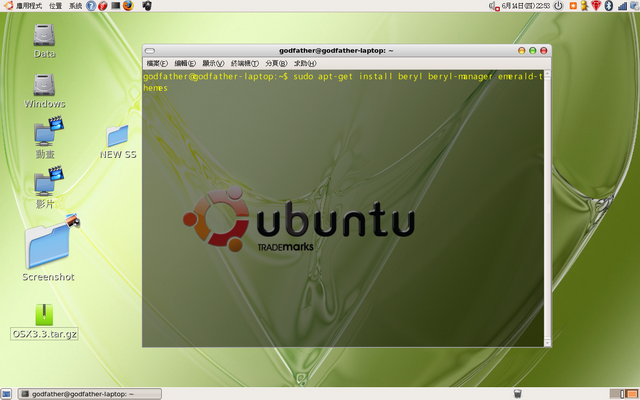Click the terminal vertical scrollbar track
Image resolution: width=640 pixels, height=400 pixels.
coord(547,208)
